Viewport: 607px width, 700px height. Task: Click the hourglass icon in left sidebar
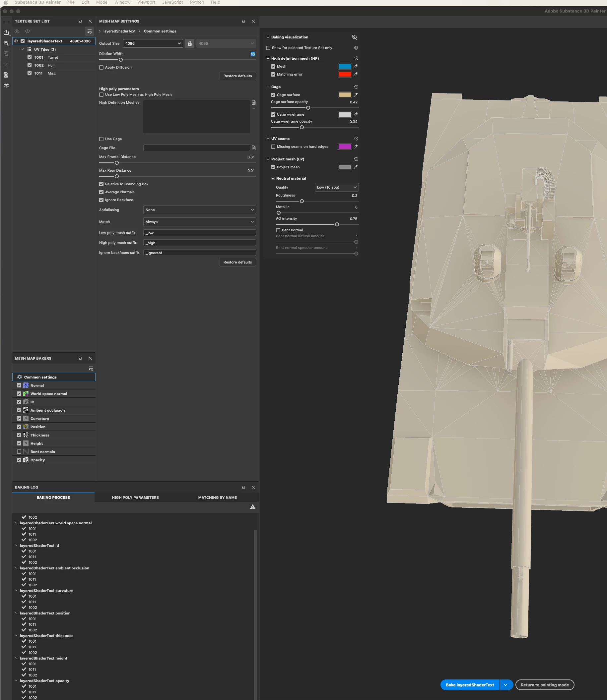pyautogui.click(x=6, y=53)
